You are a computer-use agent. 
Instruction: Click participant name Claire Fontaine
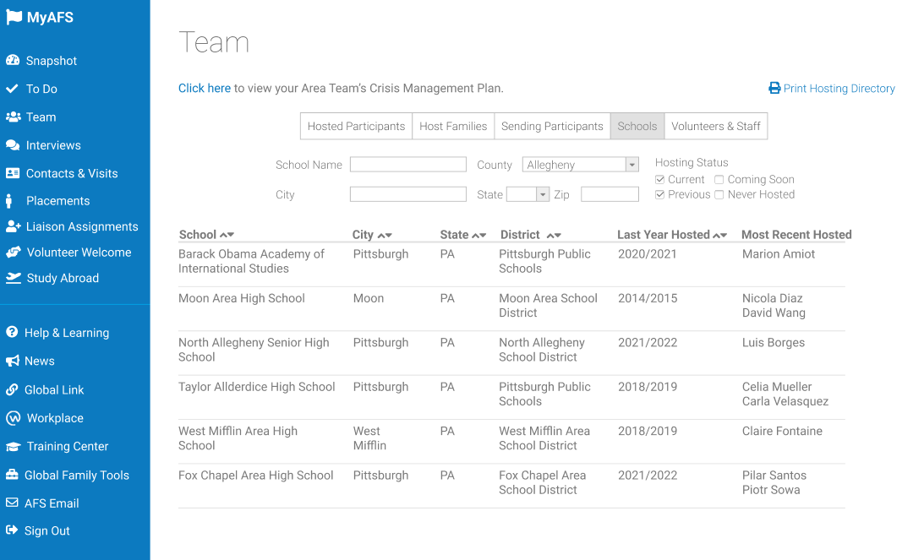(x=782, y=431)
